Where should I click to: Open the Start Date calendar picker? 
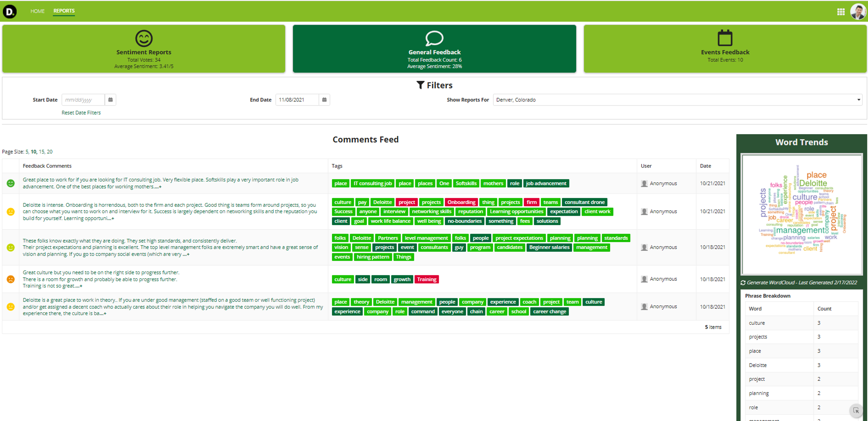point(111,100)
